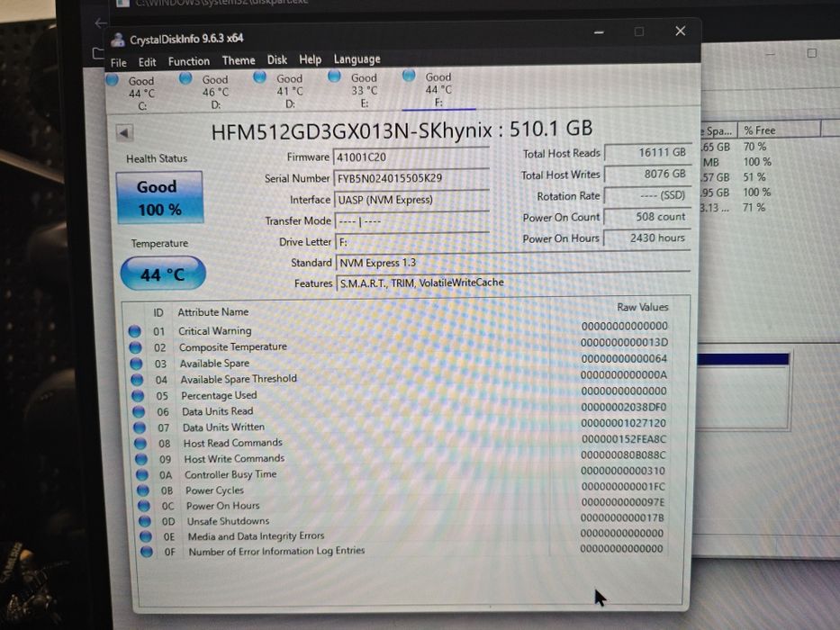This screenshot has width=840, height=630.
Task: Click the Interface field UASP (NVM Express)
Action: tap(411, 199)
